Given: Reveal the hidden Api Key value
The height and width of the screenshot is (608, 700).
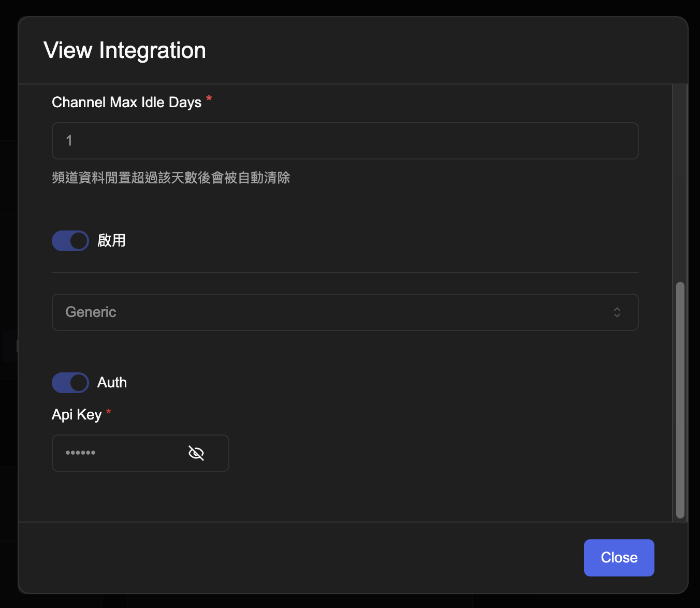Looking at the screenshot, I should [196, 453].
